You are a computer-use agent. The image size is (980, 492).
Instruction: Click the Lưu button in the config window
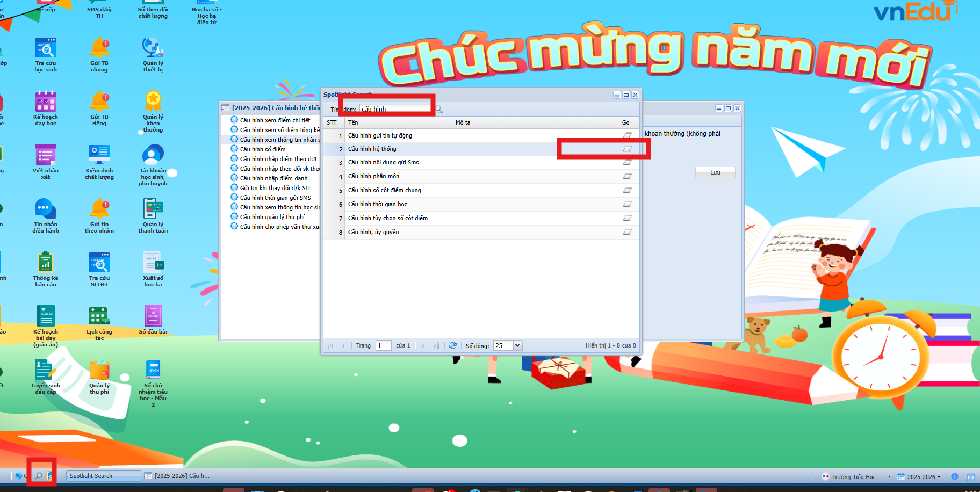click(715, 172)
